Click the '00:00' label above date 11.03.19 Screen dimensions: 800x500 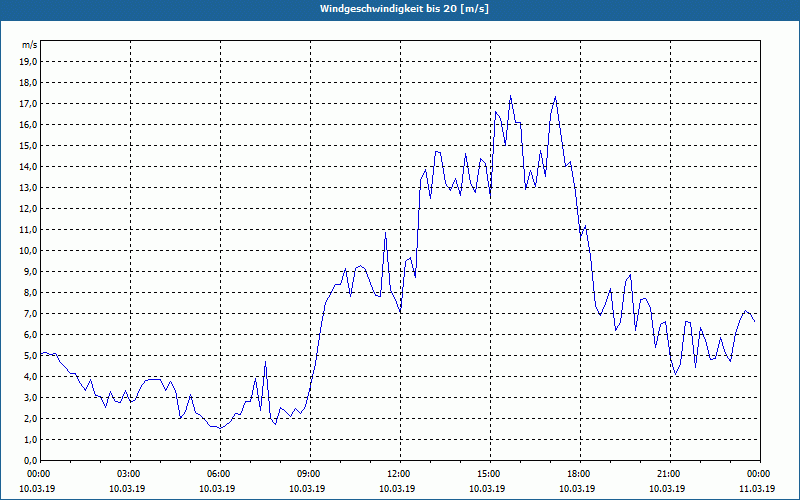coord(760,474)
